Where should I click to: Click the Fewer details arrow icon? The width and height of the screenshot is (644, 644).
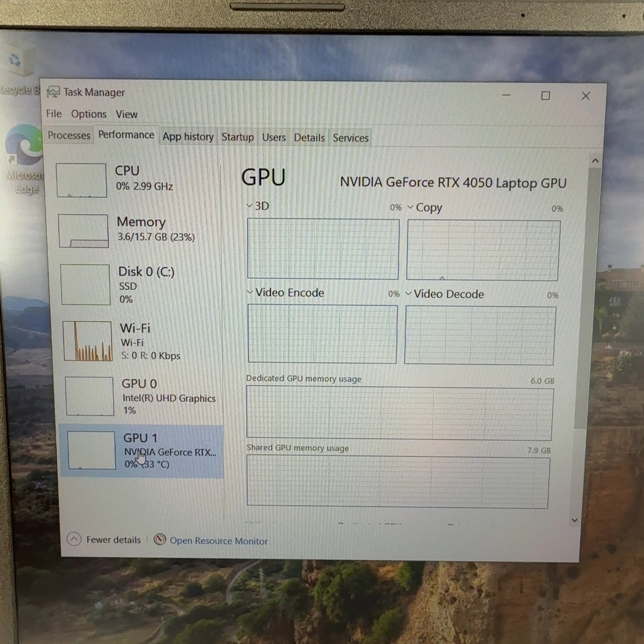(74, 539)
